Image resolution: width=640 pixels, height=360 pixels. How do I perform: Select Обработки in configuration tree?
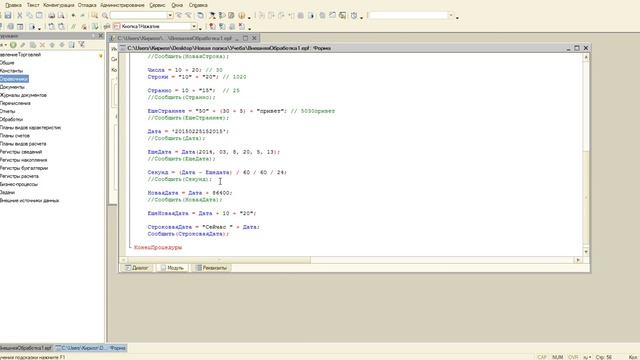pyautogui.click(x=11, y=119)
